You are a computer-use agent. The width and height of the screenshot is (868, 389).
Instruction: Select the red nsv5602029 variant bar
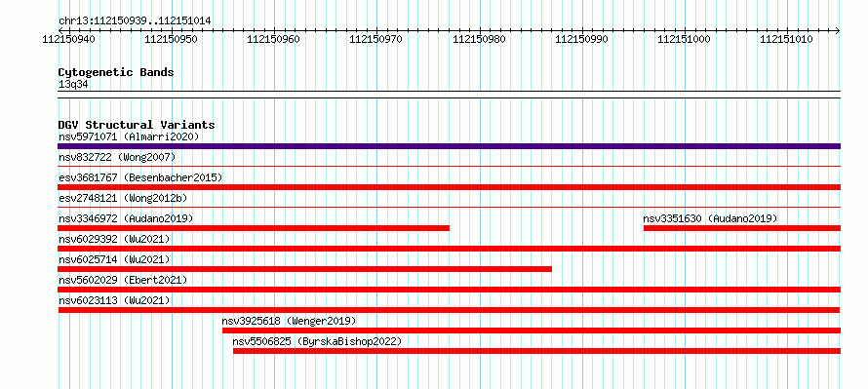[449, 290]
